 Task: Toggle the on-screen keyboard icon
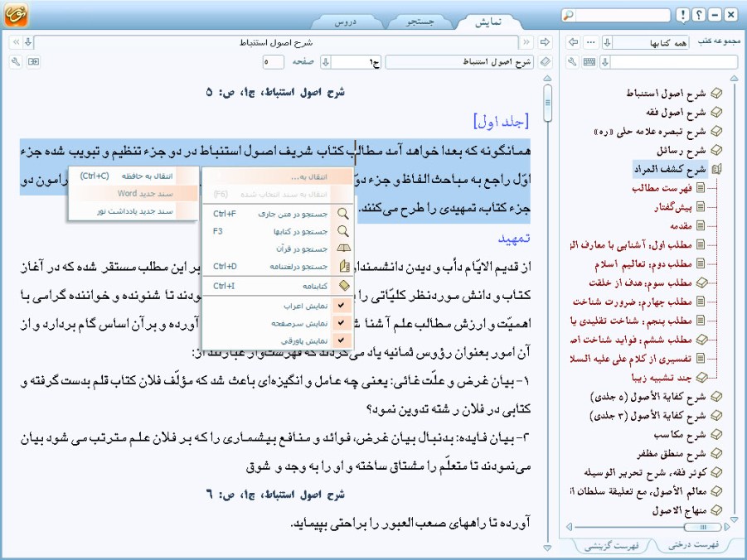pos(589,62)
